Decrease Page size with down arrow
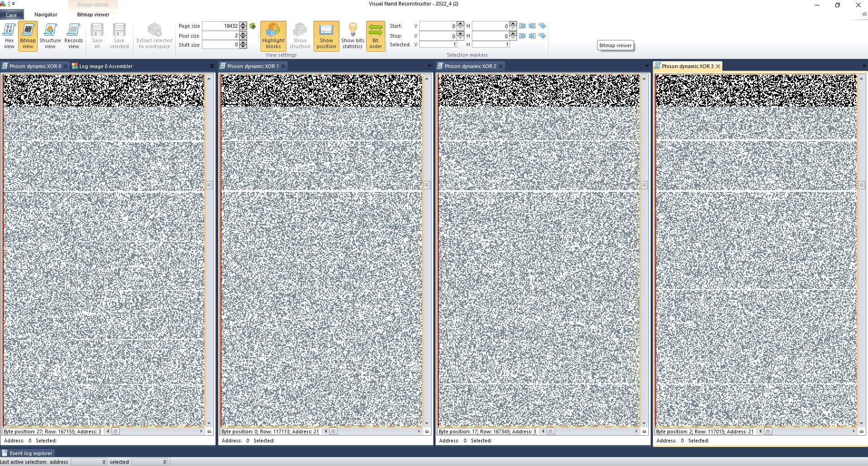Screen dimensions: 868x466 243,28
